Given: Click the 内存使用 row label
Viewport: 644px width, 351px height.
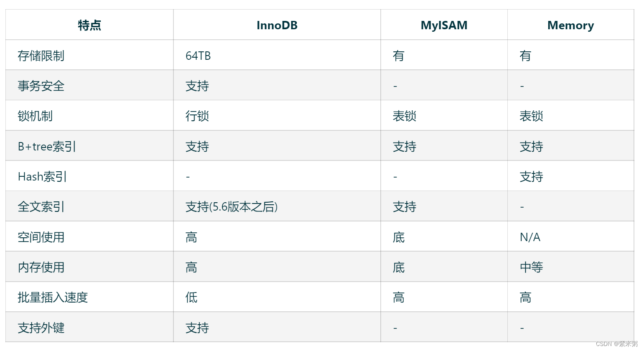Looking at the screenshot, I should click(41, 267).
